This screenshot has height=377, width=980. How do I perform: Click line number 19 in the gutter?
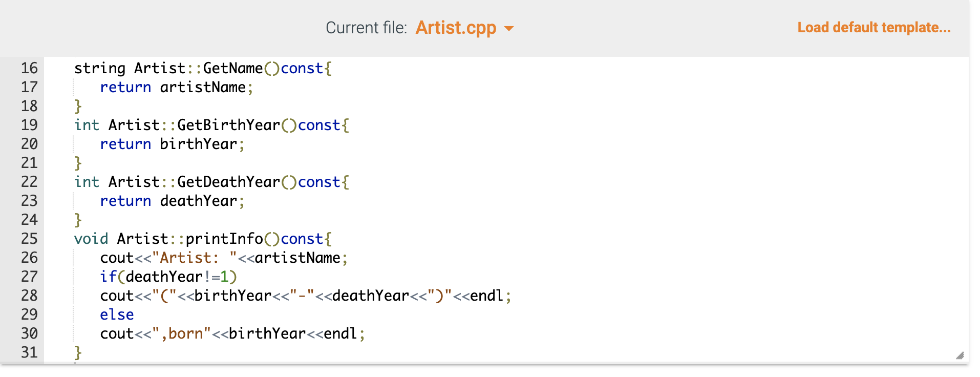[x=29, y=125]
